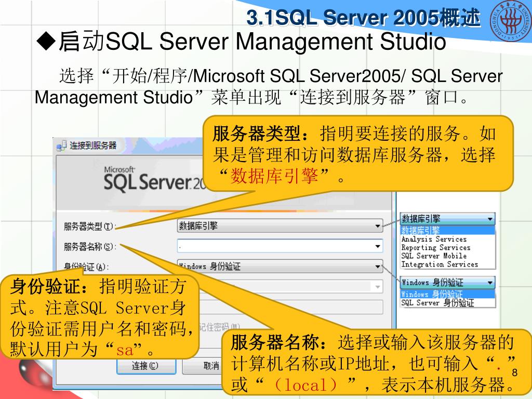This screenshot has height=399, width=532.
Task: Select SQL Server Mobile option
Action: pyautogui.click(x=434, y=256)
